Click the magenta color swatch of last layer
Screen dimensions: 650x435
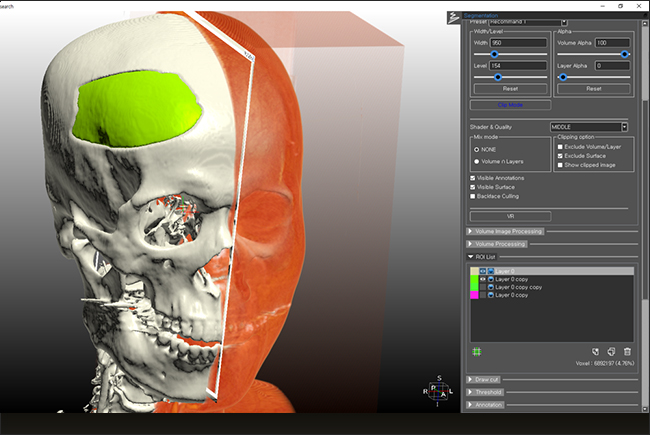pyautogui.click(x=474, y=295)
